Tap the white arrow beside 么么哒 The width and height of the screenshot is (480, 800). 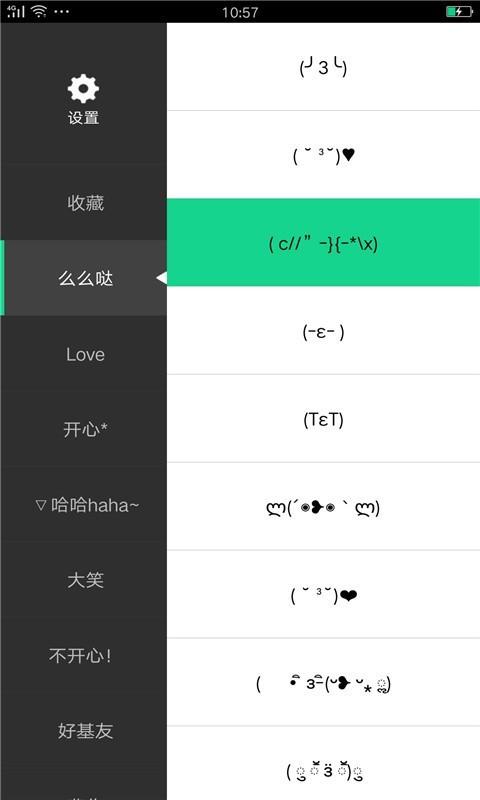[161, 278]
